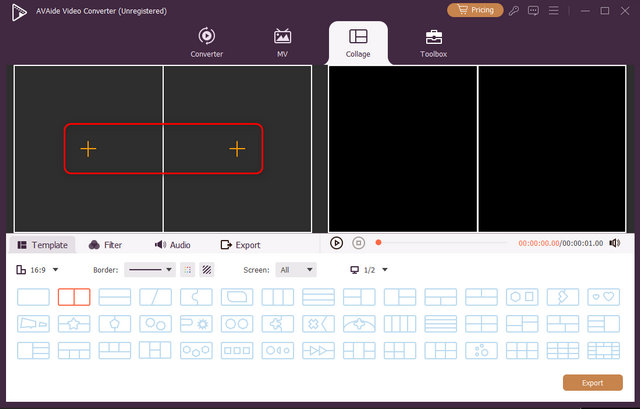Select the Collage tab
Screen dimensions: 640x409
click(358, 42)
